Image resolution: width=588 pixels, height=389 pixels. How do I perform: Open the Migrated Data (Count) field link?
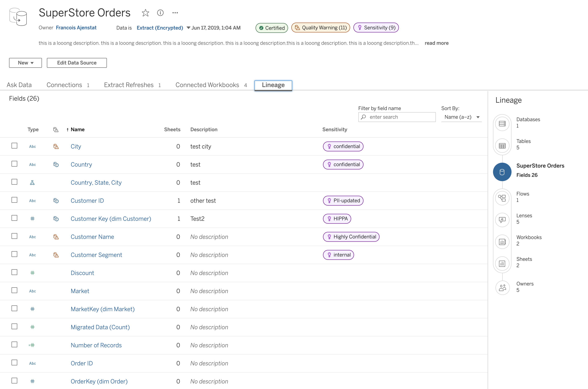pos(100,327)
